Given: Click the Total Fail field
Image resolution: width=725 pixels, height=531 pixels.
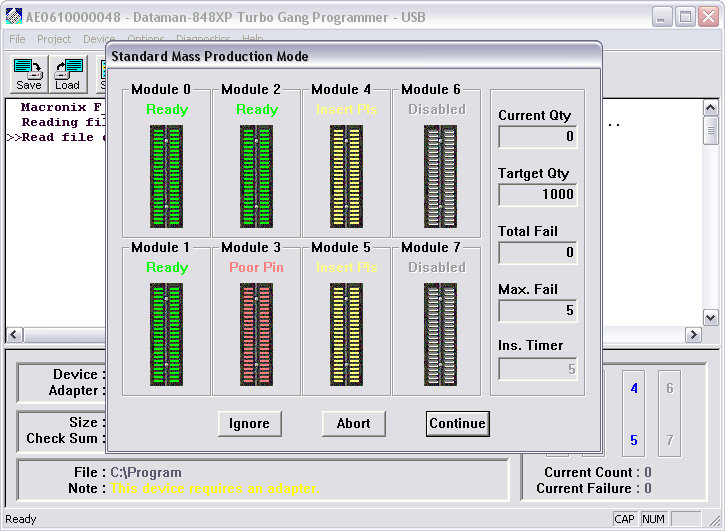Looking at the screenshot, I should pos(538,253).
